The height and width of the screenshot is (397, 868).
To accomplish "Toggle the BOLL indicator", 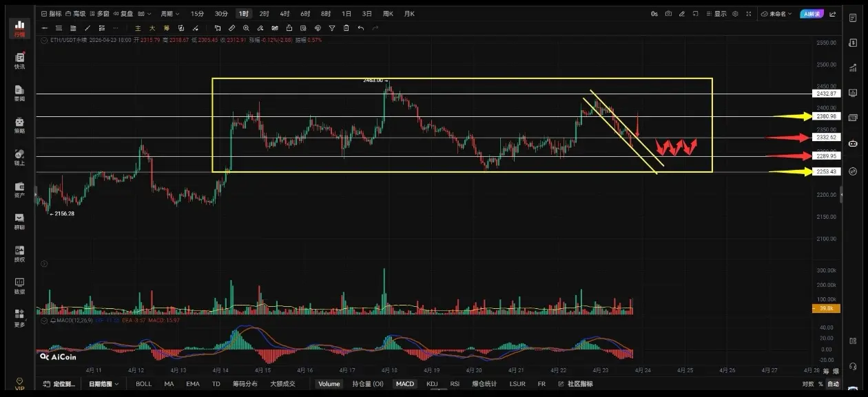I will [x=143, y=384].
